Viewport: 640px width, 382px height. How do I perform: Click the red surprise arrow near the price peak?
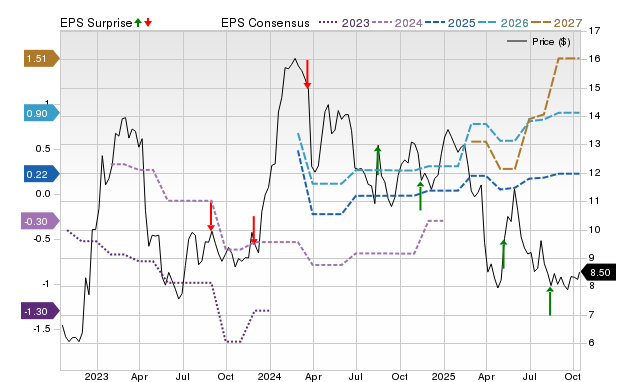click(307, 74)
